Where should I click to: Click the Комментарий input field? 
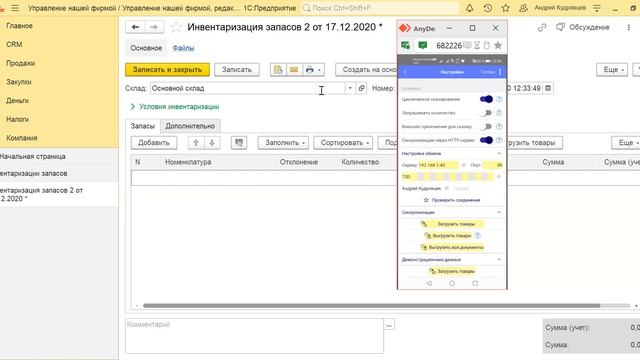[x=254, y=336]
